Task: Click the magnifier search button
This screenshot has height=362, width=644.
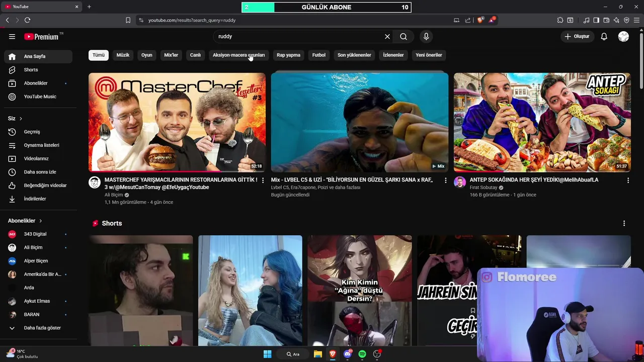Action: click(404, 37)
